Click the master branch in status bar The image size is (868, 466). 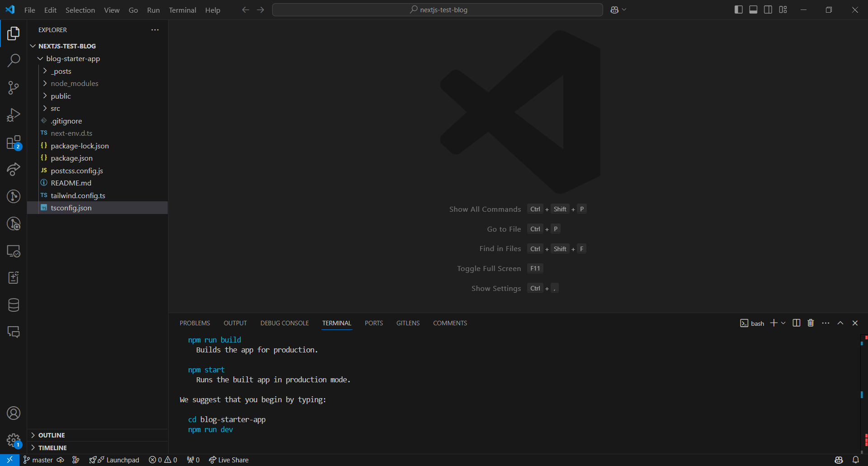coord(38,460)
